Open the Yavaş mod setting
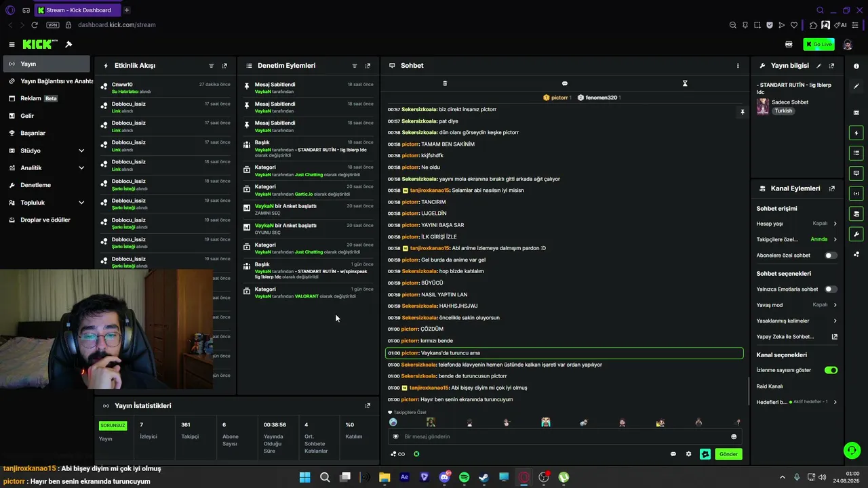The image size is (868, 488). pyautogui.click(x=797, y=305)
